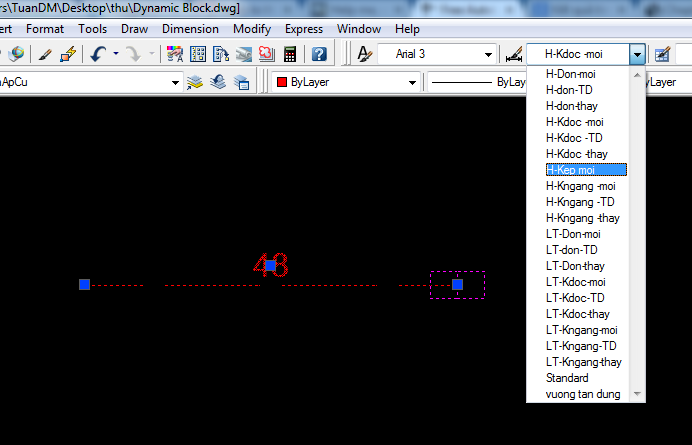Expand the layer name dropdown list
This screenshot has width=692, height=445.
pyautogui.click(x=175, y=82)
